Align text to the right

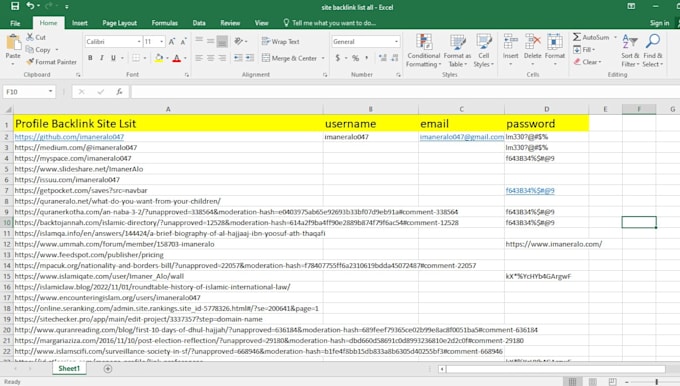click(x=222, y=58)
